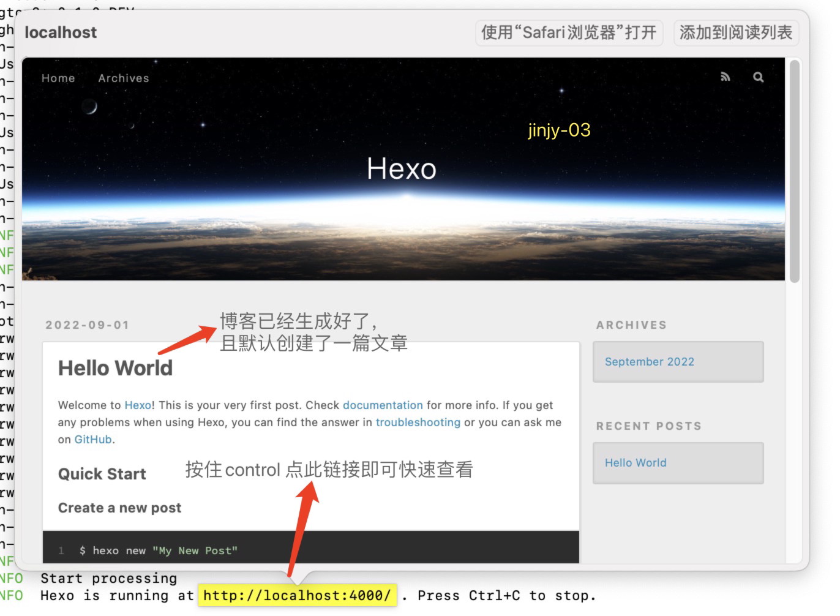
Task: Open the Hello World post title
Action: pos(115,368)
